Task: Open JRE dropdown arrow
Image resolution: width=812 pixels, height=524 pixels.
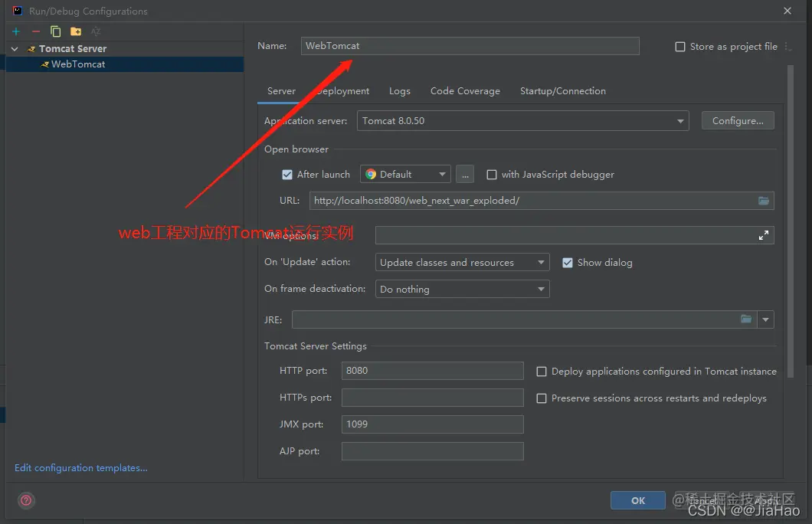Action: 765,319
